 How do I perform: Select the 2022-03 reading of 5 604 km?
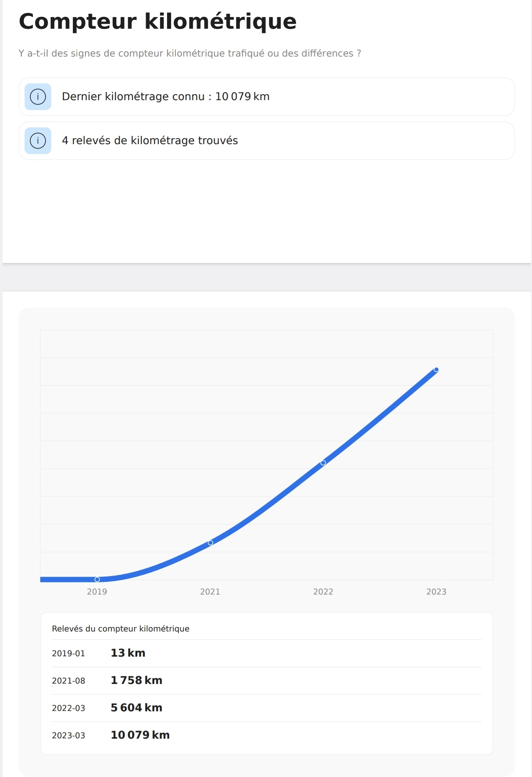[x=267, y=708]
